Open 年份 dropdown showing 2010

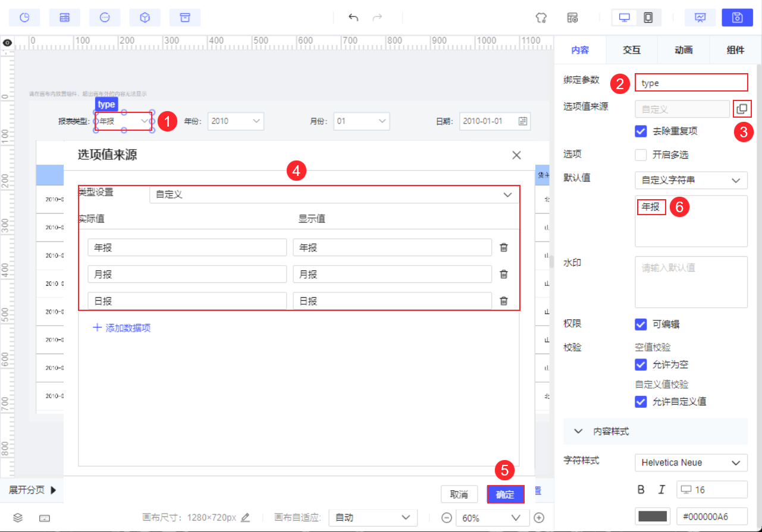click(x=236, y=121)
